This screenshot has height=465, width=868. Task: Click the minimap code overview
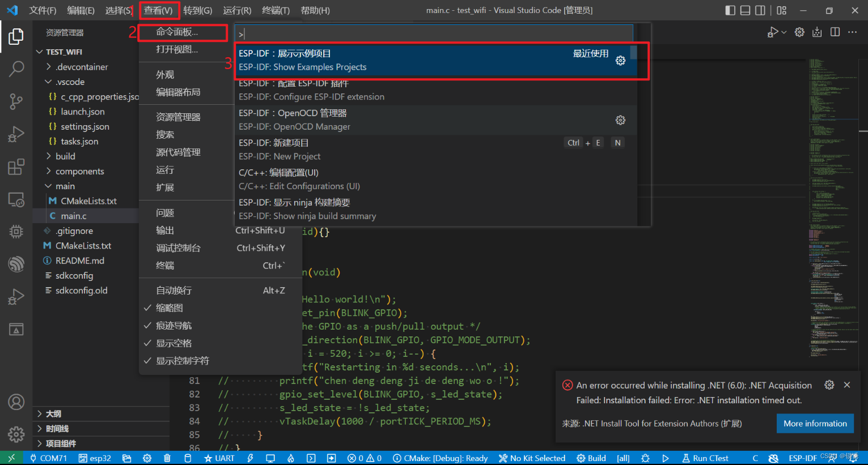[833, 207]
